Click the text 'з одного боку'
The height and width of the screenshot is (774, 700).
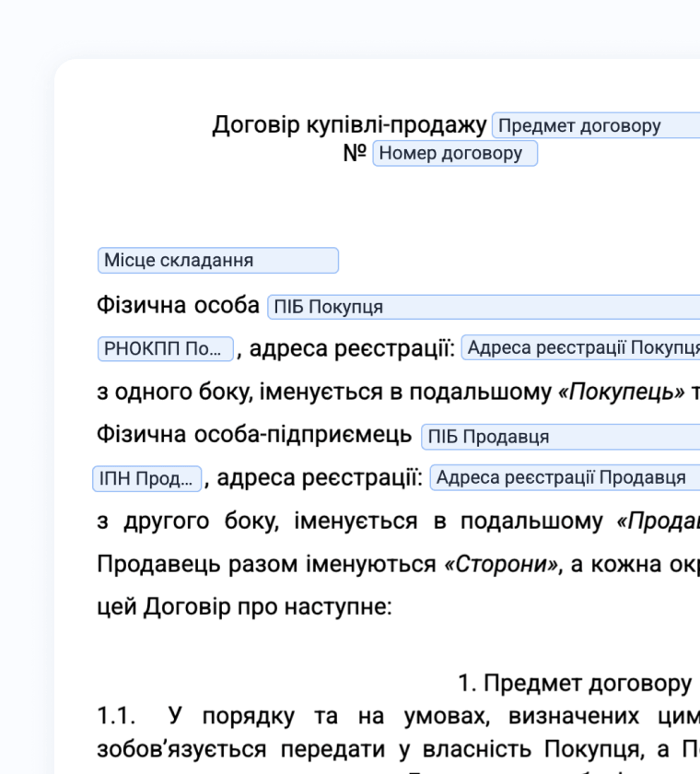coord(175,393)
